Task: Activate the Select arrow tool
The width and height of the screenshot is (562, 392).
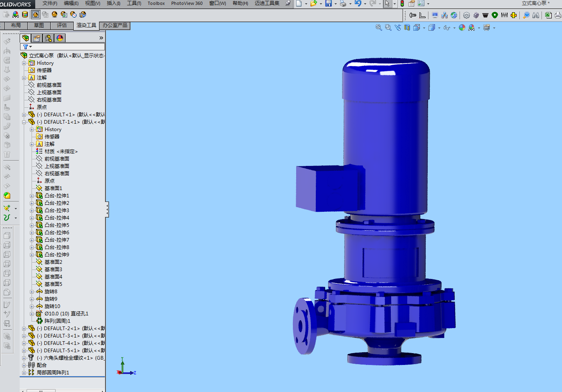Action: coord(387,3)
